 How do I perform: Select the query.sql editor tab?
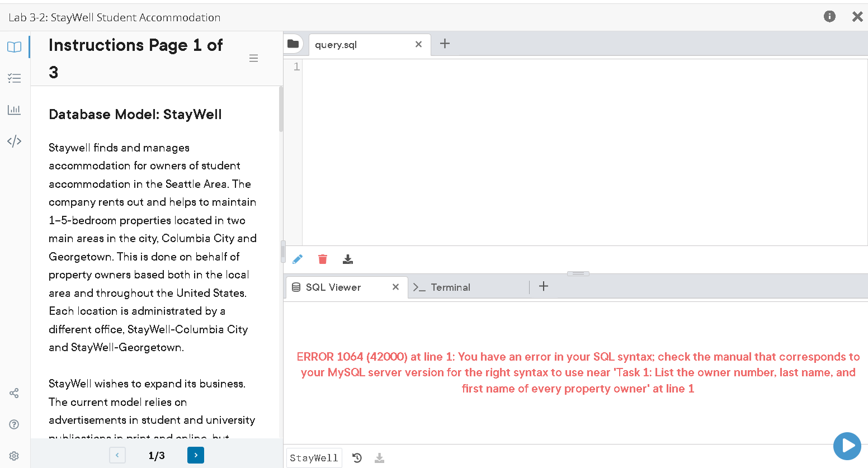pyautogui.click(x=336, y=44)
